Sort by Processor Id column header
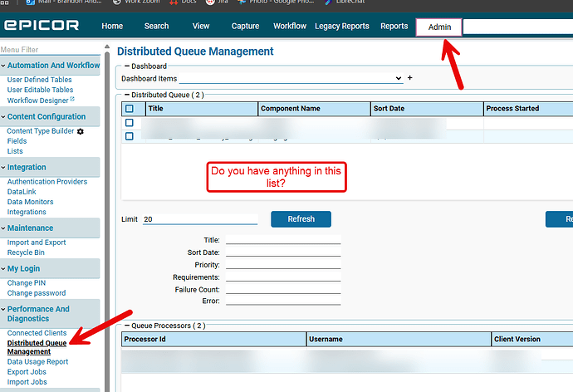The width and height of the screenshot is (573, 392). (213, 340)
